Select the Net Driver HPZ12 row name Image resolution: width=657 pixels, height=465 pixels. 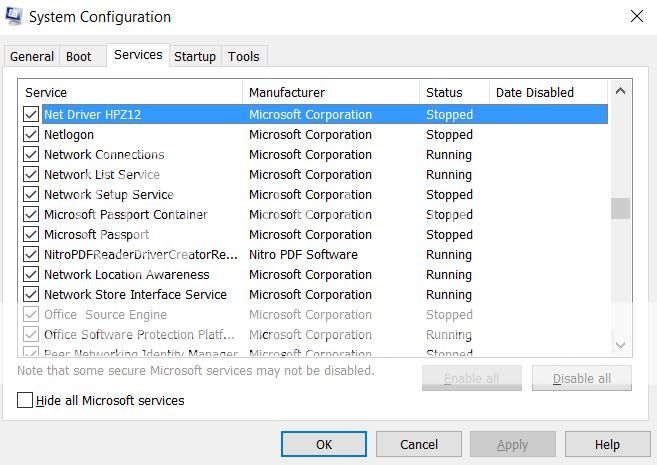[93, 114]
